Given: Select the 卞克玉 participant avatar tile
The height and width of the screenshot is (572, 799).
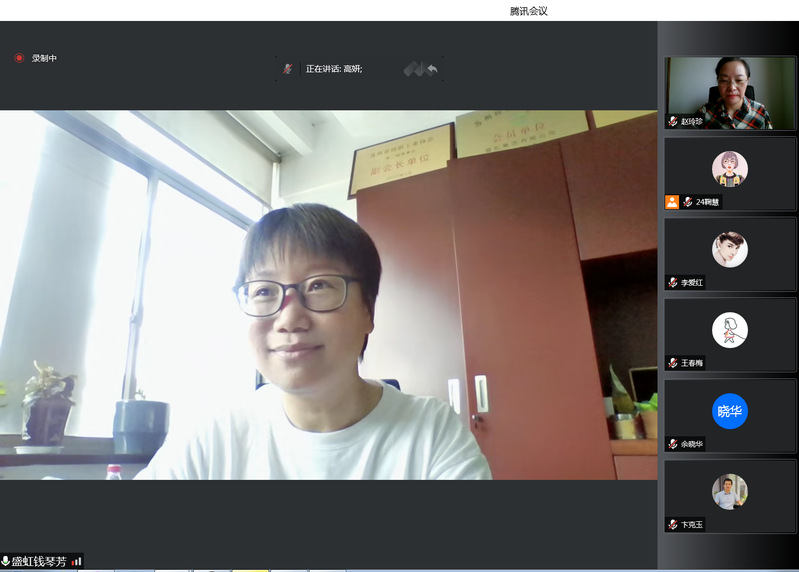Looking at the screenshot, I should point(730,491).
